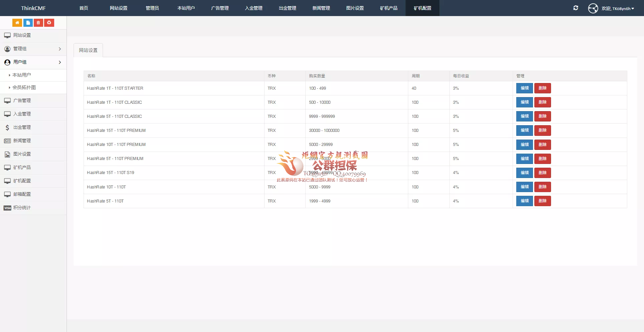Click the blue document icon button
The width and height of the screenshot is (644, 332).
click(x=28, y=23)
